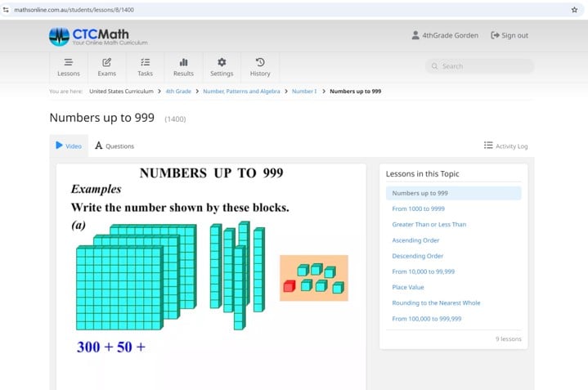View the Results bar chart icon
This screenshot has width=588, height=390.
click(x=184, y=62)
